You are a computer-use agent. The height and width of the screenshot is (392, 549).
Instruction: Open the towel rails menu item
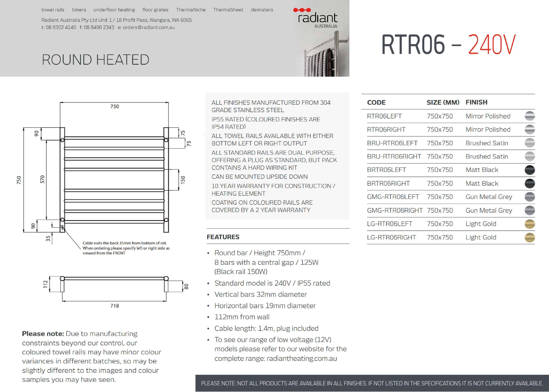click(53, 10)
